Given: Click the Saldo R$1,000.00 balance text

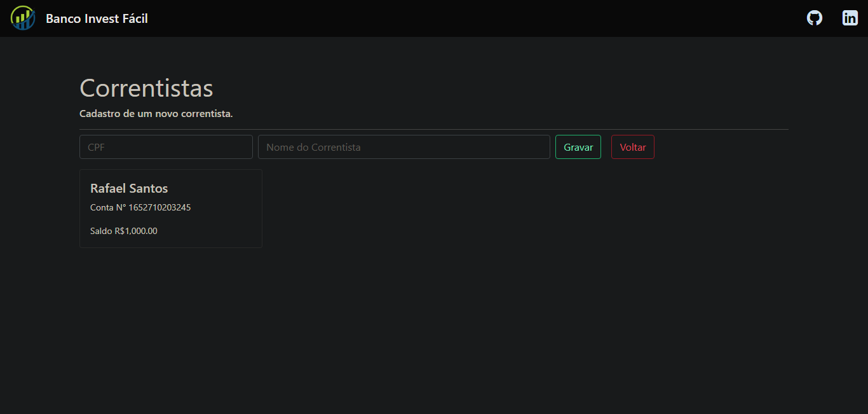Looking at the screenshot, I should pyautogui.click(x=124, y=231).
